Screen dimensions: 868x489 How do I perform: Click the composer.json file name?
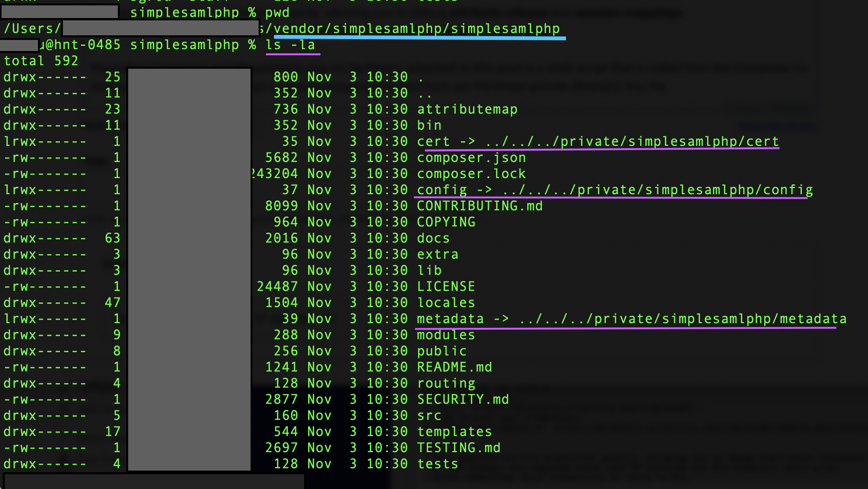471,157
